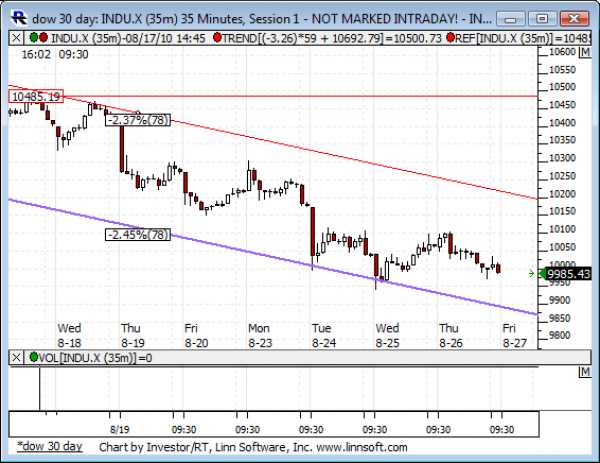600x463 pixels.
Task: Maximize the dow 30 day chart window
Action: pos(542,18)
